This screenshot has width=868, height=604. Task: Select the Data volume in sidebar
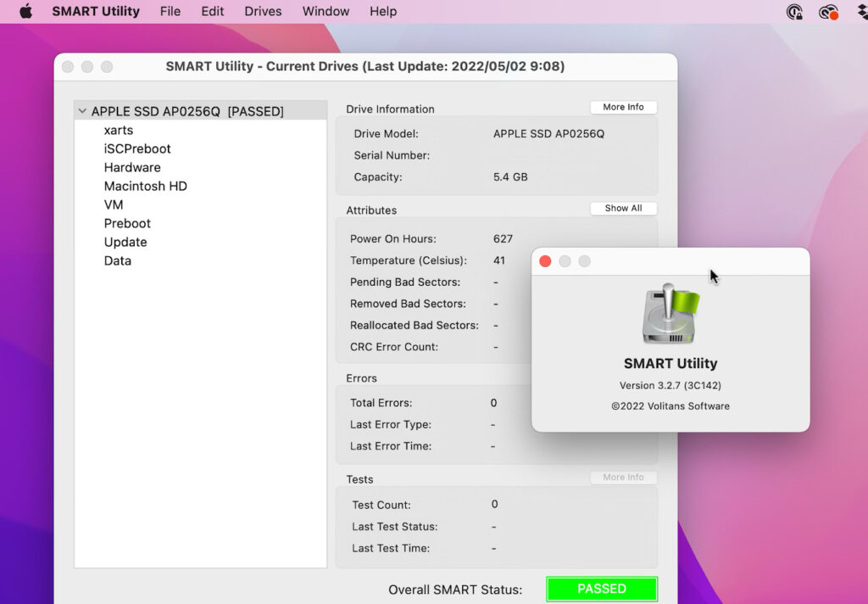click(117, 260)
